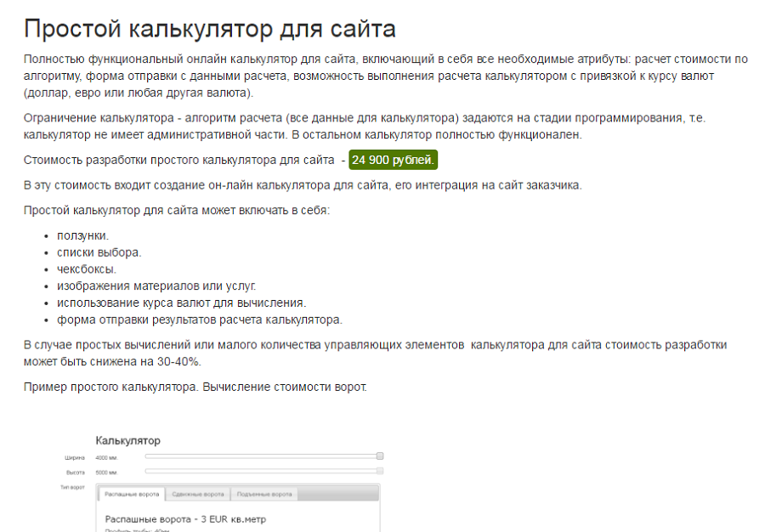Click the line 'Пример простого калькулятора. Вычисление стоимости ворот.'
This screenshot has width=765, height=532.
[195, 388]
